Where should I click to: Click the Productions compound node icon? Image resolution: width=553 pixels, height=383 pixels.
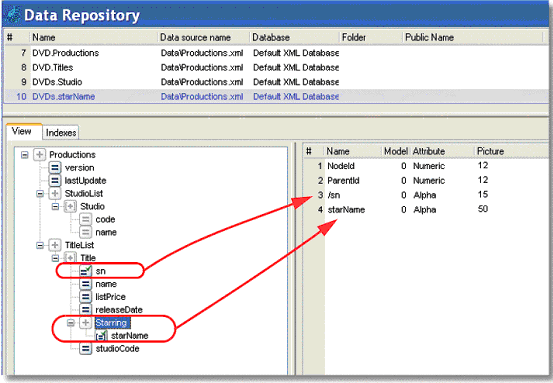pos(40,154)
